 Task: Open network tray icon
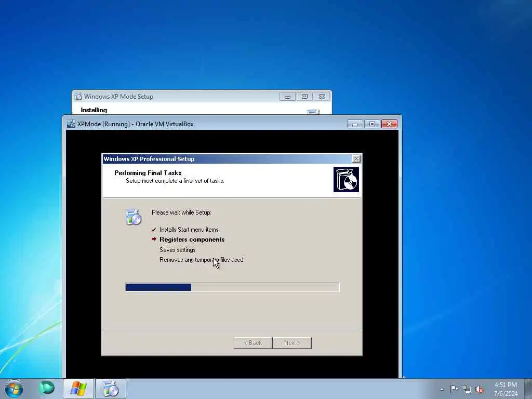tap(467, 389)
